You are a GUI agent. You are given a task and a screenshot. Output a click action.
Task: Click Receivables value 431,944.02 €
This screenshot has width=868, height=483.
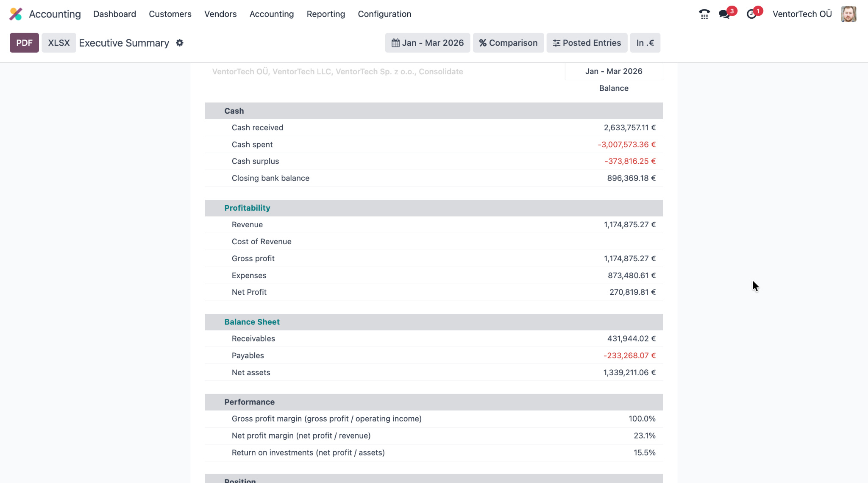[x=631, y=339]
